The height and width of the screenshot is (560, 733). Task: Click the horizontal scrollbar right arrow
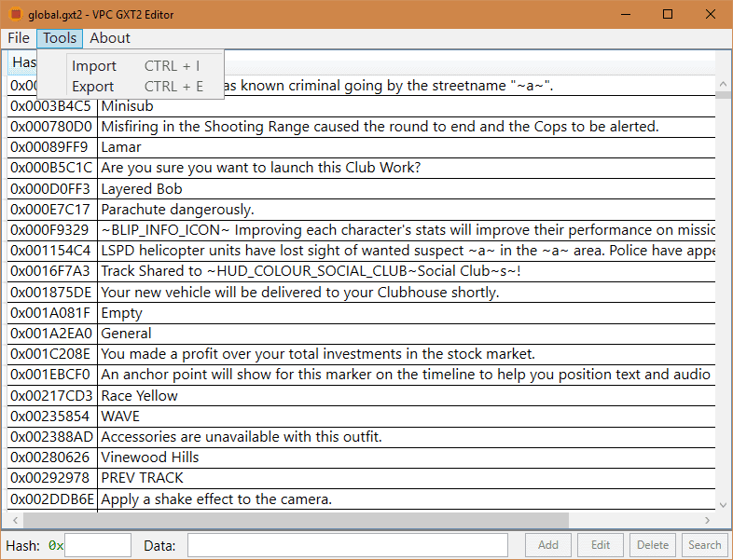click(x=707, y=520)
